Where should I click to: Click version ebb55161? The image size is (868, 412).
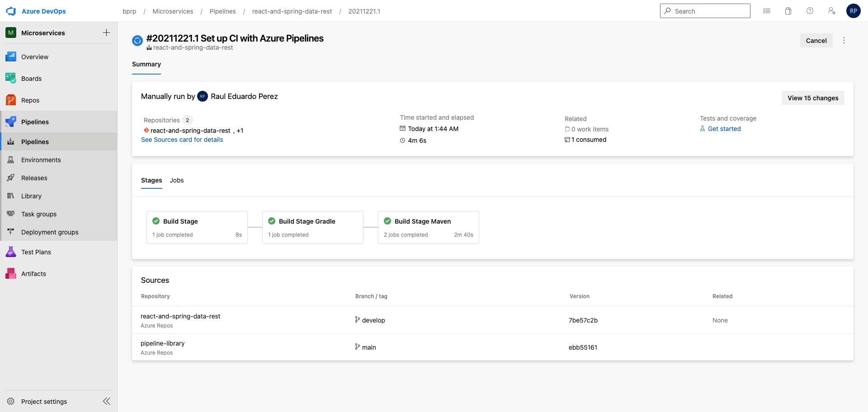(583, 347)
